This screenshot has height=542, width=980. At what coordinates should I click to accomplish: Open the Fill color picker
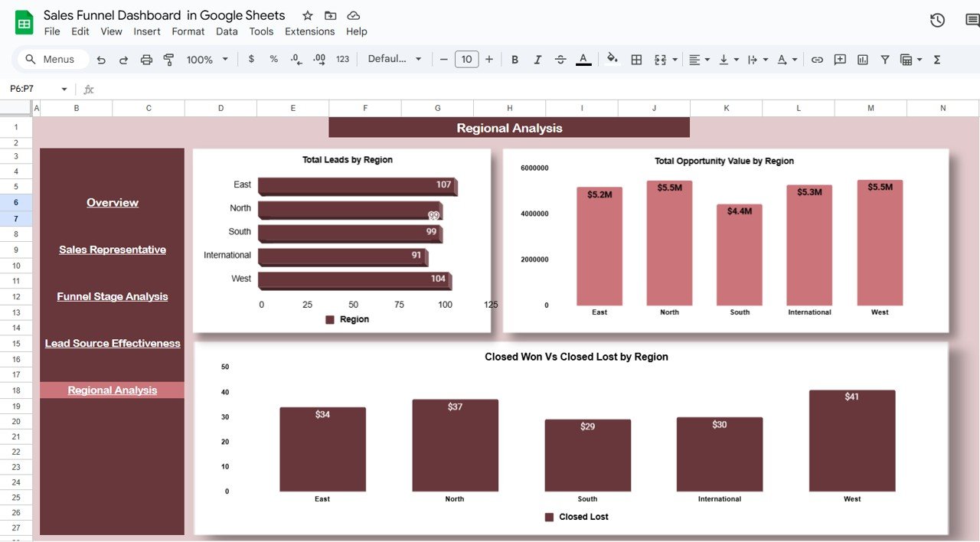(x=612, y=59)
